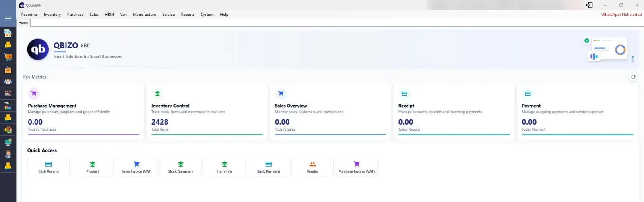Click the WhatsApp: Not started status
The width and height of the screenshot is (644, 202).
621,15
